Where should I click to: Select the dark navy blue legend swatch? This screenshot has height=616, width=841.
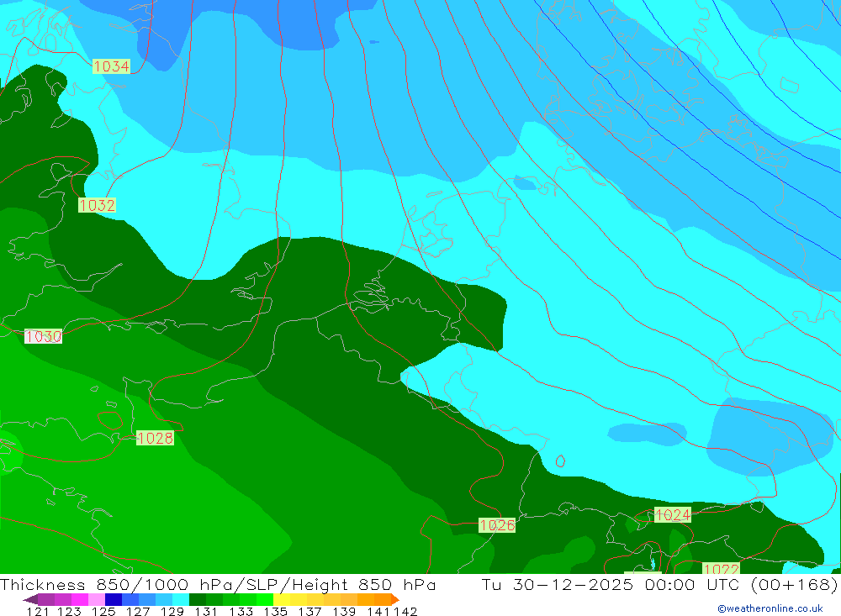[x=114, y=599]
